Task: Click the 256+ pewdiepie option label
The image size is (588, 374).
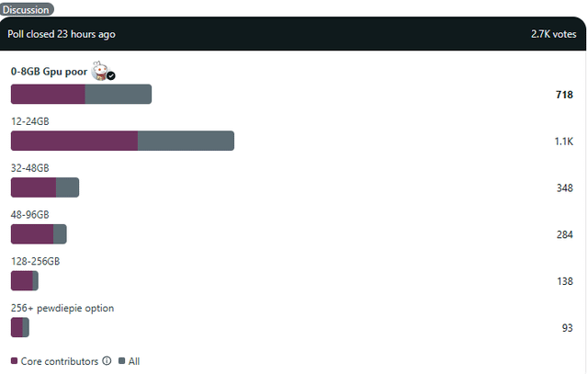Action: click(x=62, y=308)
